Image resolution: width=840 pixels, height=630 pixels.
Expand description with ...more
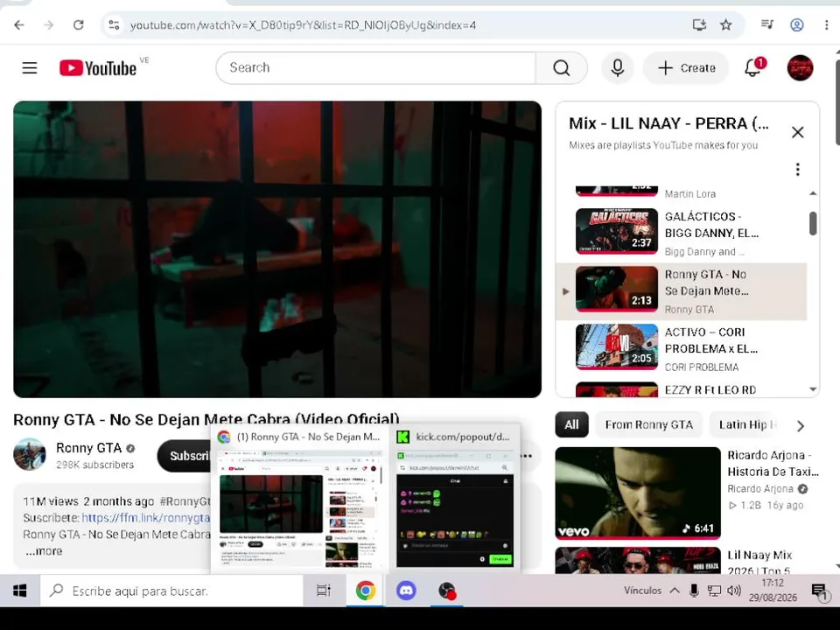(44, 550)
